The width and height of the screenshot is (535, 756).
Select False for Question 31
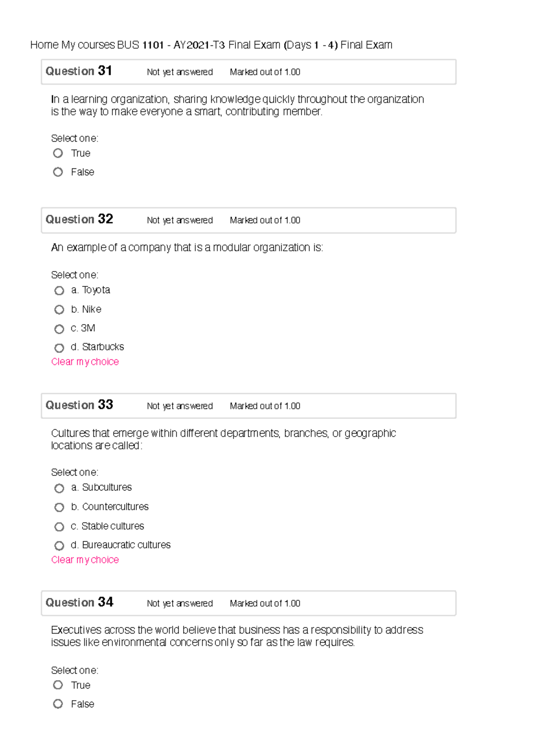point(59,172)
